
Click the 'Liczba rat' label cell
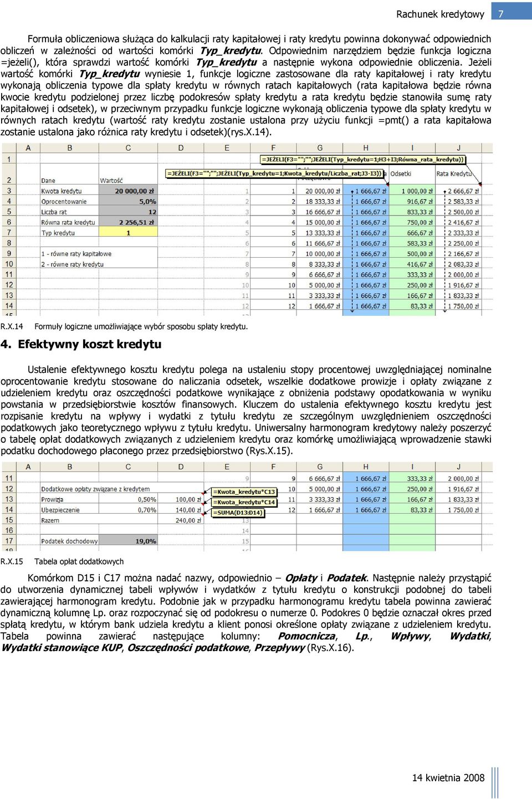[69, 212]
